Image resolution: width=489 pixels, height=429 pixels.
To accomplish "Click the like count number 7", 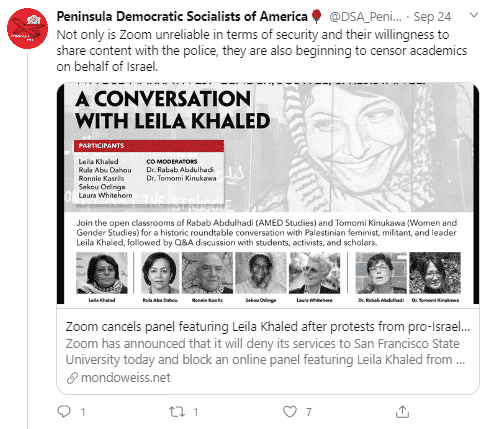I will [309, 412].
